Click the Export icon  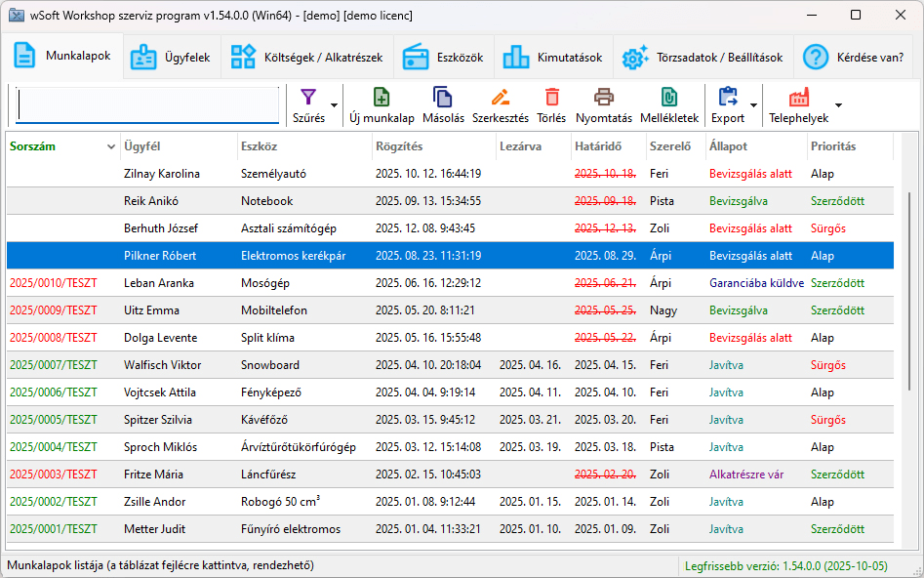pos(728,98)
